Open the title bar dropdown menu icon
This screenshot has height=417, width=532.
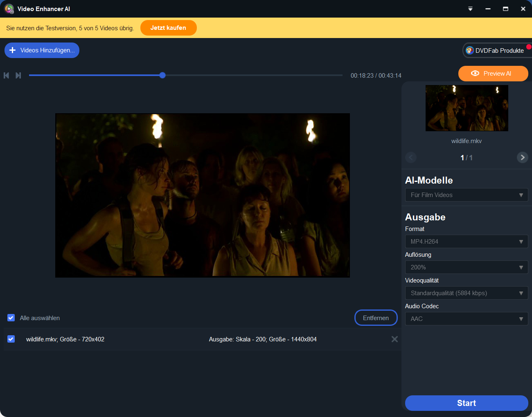pos(470,9)
